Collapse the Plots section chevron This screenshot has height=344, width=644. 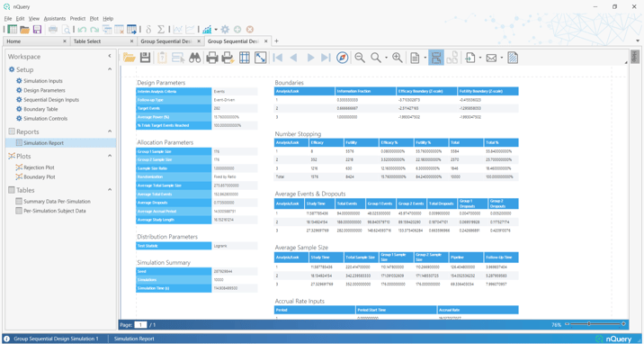click(x=110, y=156)
